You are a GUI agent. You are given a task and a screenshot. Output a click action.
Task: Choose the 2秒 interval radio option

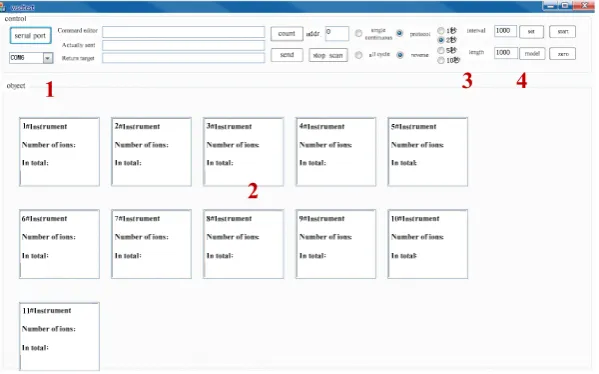coord(441,40)
